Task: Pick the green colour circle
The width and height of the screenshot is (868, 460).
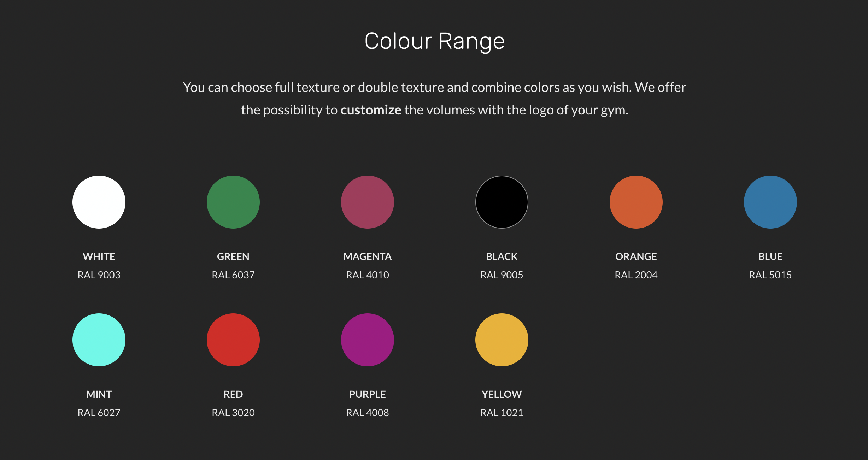Action: [233, 202]
